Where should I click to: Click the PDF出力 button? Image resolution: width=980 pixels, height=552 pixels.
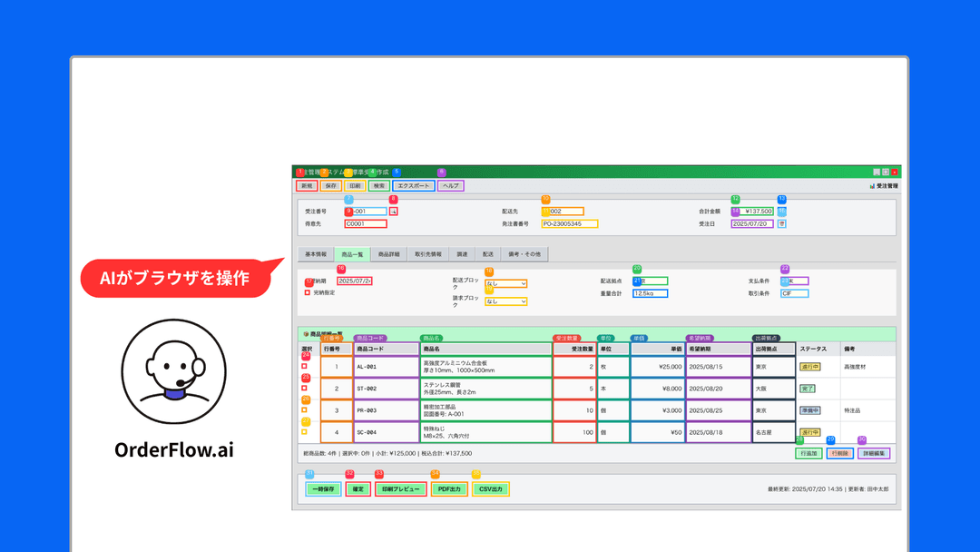click(x=449, y=489)
